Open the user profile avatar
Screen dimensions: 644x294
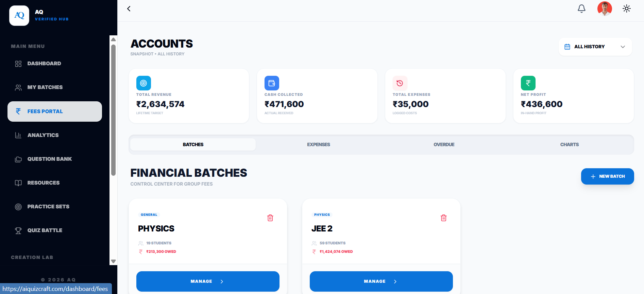605,9
